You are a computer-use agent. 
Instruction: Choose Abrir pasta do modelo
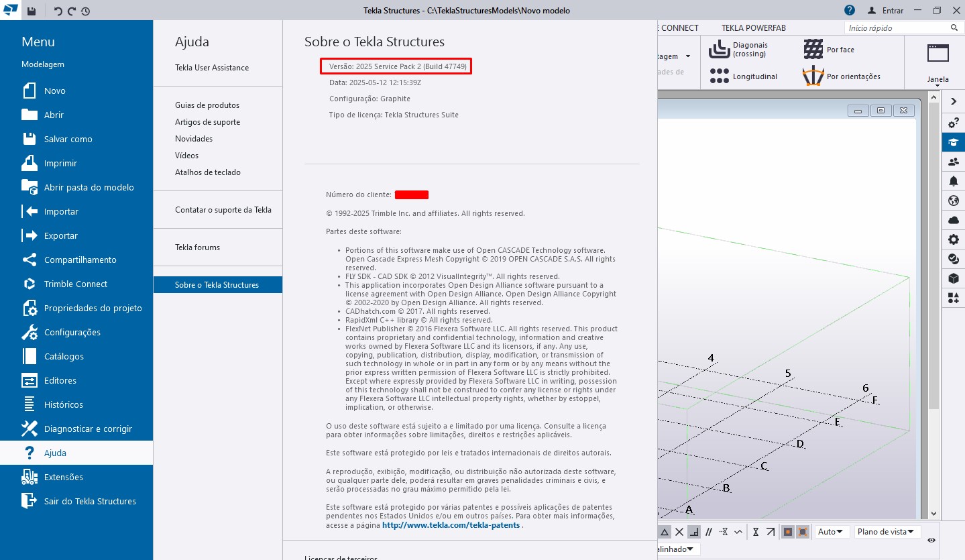click(76, 187)
